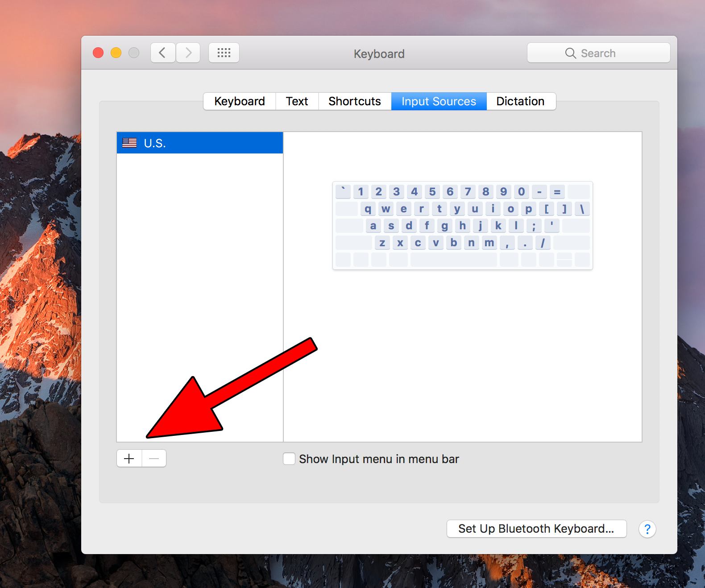Viewport: 705px width, 588px height.
Task: Select the Input Sources tab
Action: pyautogui.click(x=439, y=101)
